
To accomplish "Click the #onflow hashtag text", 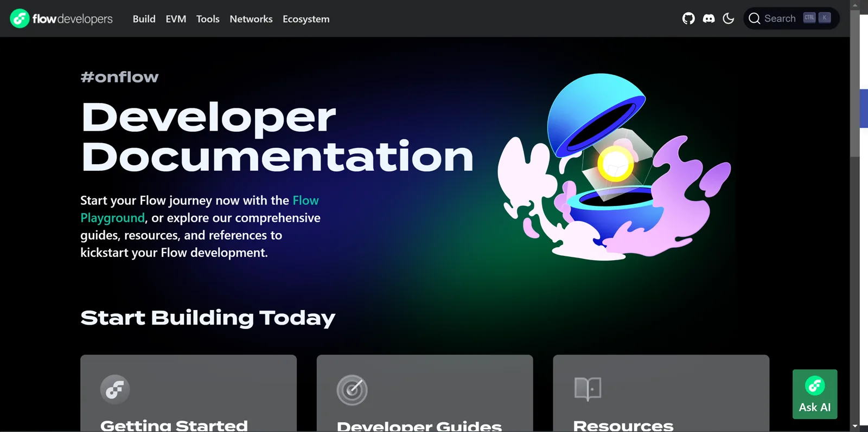I will point(119,77).
